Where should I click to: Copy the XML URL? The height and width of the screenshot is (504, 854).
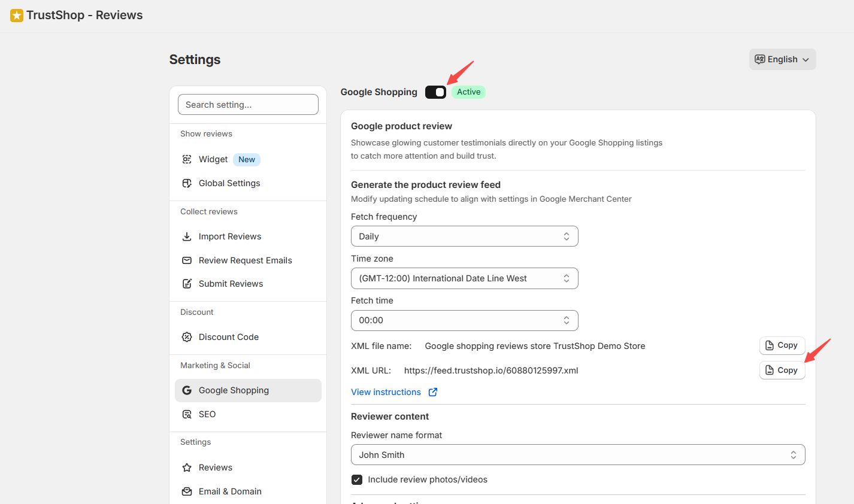pos(782,371)
